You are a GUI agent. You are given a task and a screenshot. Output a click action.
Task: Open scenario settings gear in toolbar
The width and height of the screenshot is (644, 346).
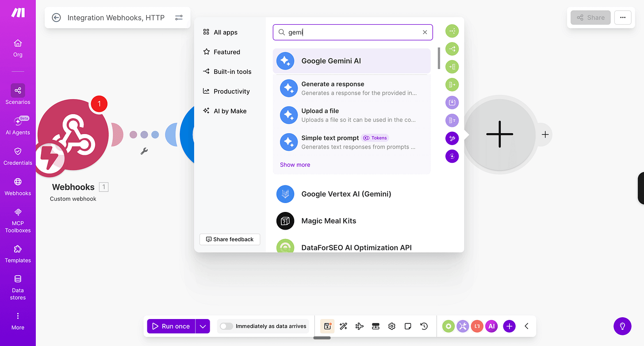point(391,326)
